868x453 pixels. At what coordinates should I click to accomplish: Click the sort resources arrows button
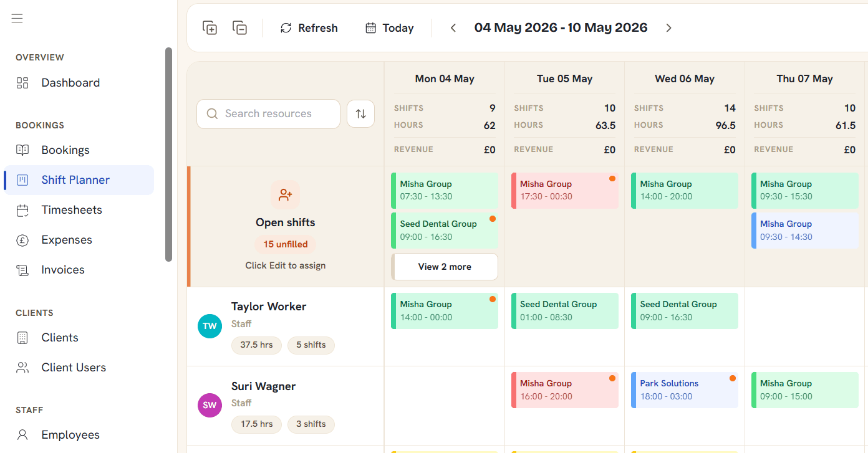pyautogui.click(x=360, y=114)
